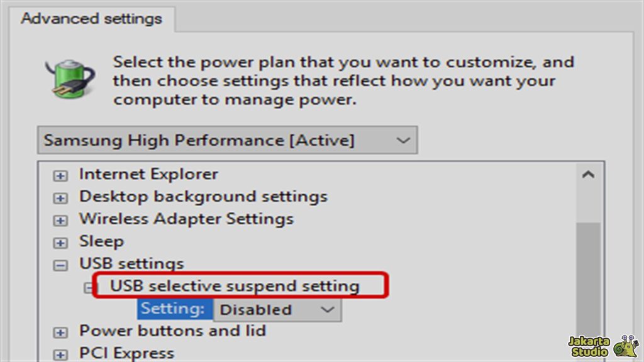644x362 pixels.
Task: Expand Desktop background settings node
Action: point(60,199)
